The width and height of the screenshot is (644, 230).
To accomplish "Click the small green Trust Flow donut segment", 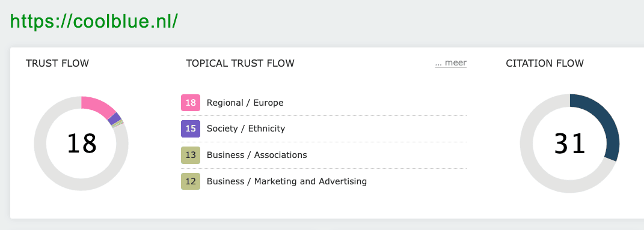I will pos(118,125).
